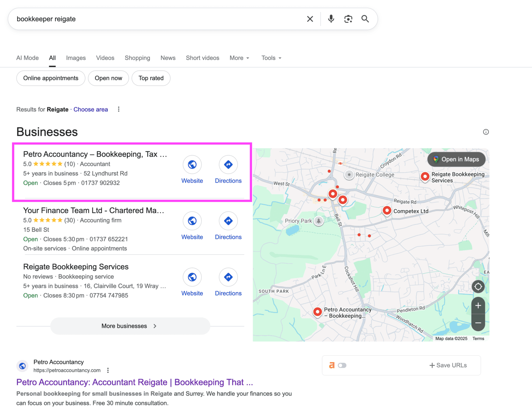Switch to the News tab

pos(168,58)
